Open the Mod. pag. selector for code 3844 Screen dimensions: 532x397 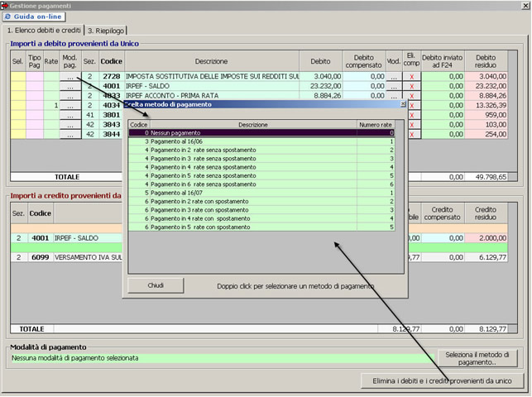pyautogui.click(x=71, y=134)
